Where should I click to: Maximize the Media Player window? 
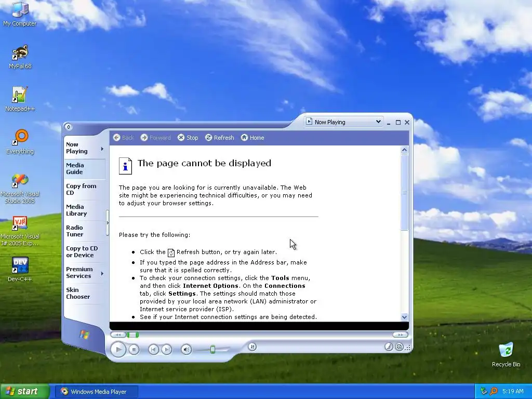coord(398,122)
